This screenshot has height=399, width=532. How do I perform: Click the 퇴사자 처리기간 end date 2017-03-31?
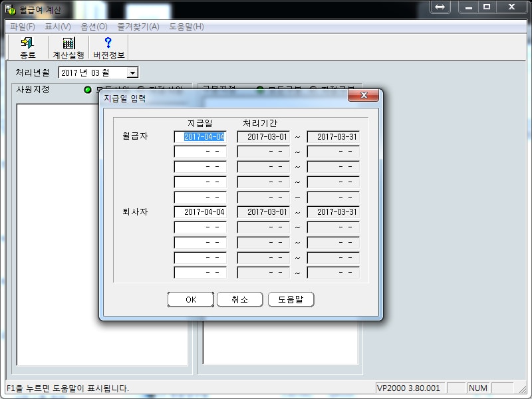333,212
